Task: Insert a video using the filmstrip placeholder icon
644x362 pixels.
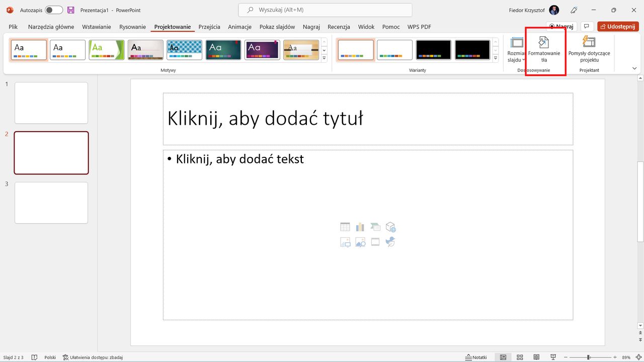Action: click(x=375, y=242)
